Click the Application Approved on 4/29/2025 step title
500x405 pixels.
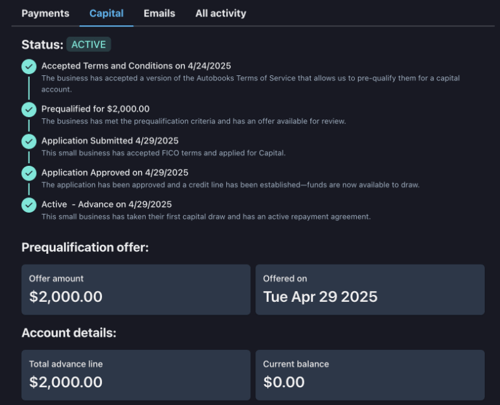115,172
